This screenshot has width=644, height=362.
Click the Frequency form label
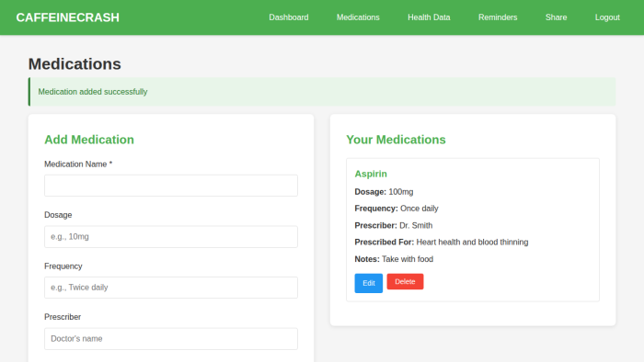pos(63,266)
